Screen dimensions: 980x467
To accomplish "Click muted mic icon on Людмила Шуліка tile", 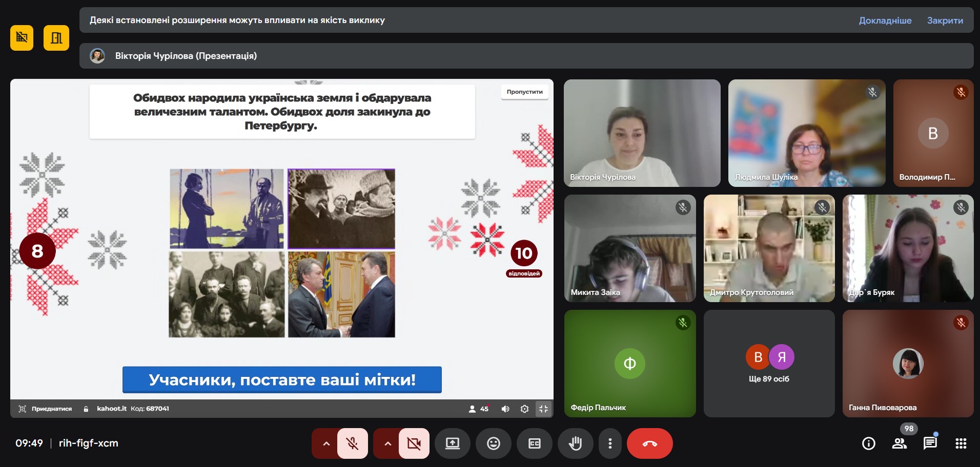I will click(872, 92).
